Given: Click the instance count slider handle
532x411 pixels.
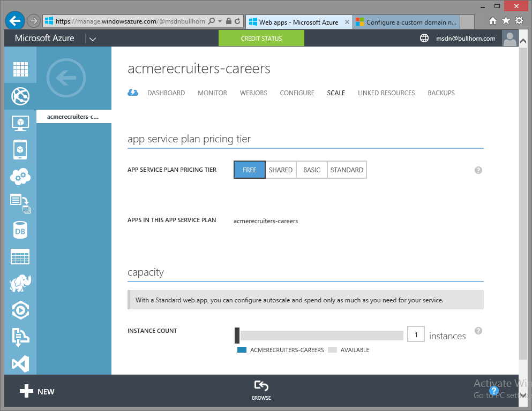Looking at the screenshot, I should point(237,336).
